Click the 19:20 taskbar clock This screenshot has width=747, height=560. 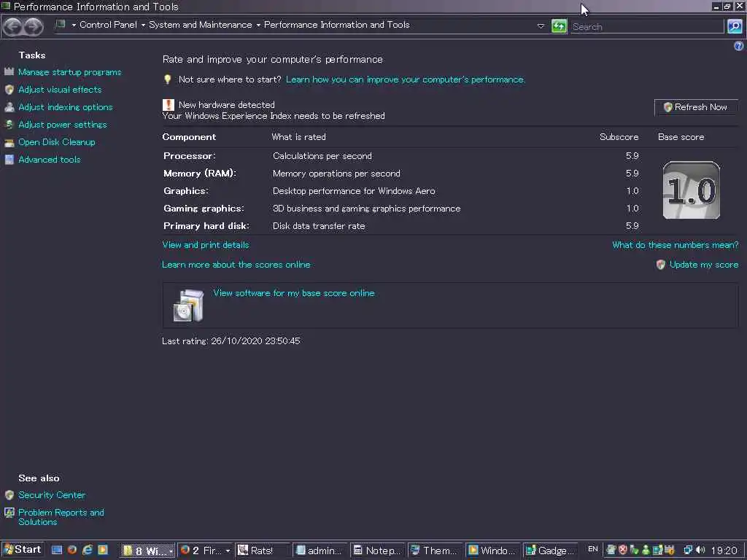[724, 551]
